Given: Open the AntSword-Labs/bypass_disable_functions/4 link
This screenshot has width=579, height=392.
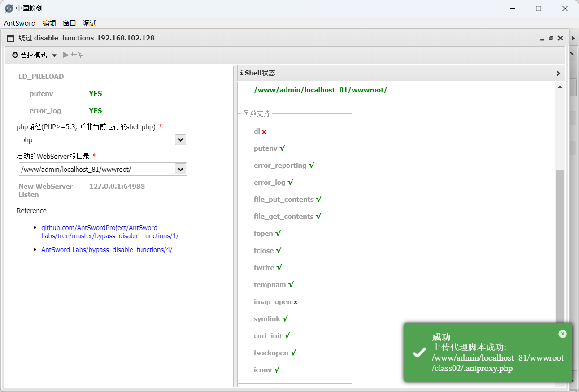Looking at the screenshot, I should [107, 250].
